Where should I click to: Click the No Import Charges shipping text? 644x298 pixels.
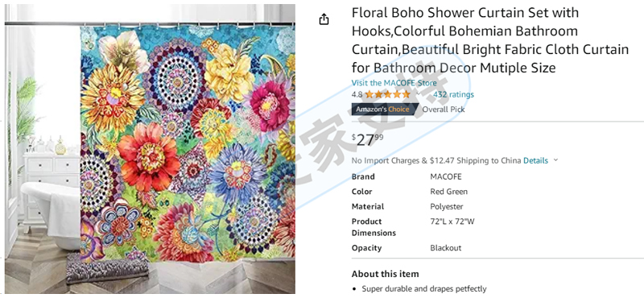436,161
